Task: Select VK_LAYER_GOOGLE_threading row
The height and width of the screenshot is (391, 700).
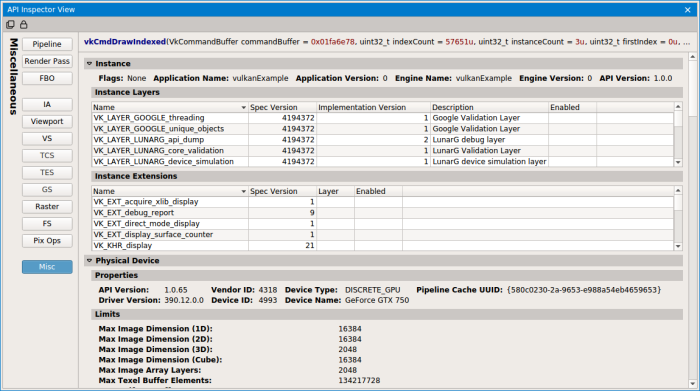Action: coord(383,118)
